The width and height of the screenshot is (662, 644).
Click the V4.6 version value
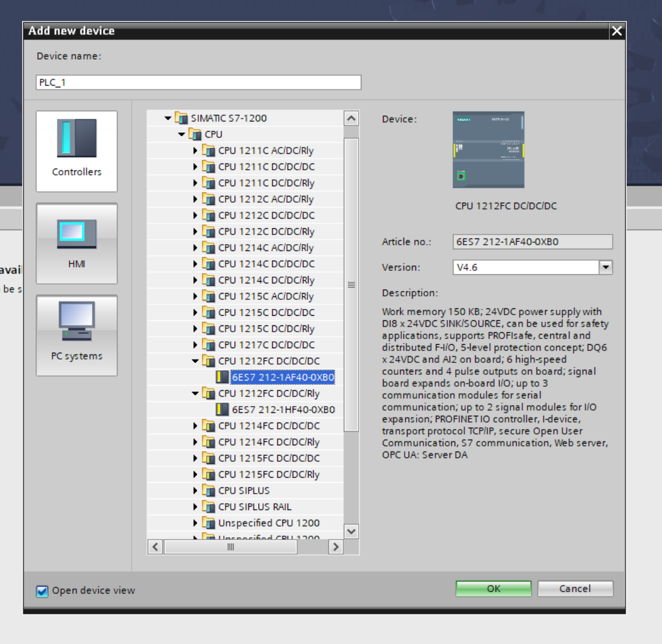[467, 267]
